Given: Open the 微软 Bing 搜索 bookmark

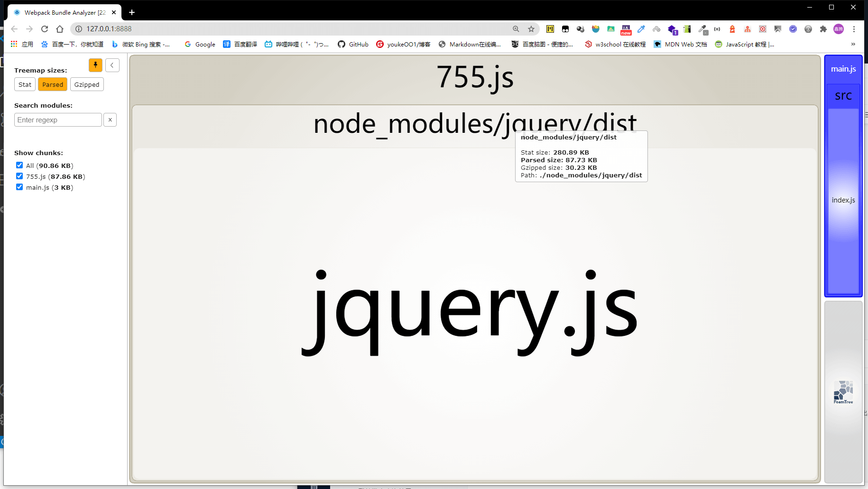Looking at the screenshot, I should point(141,44).
